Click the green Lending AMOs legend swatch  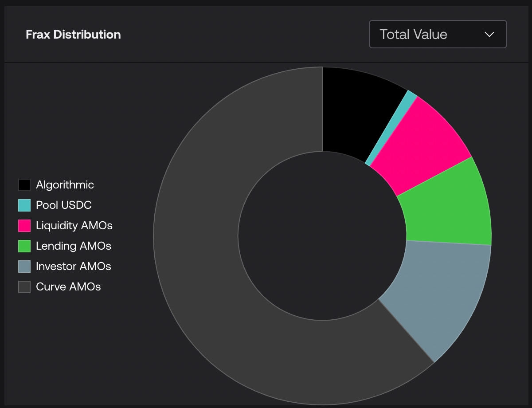24,246
